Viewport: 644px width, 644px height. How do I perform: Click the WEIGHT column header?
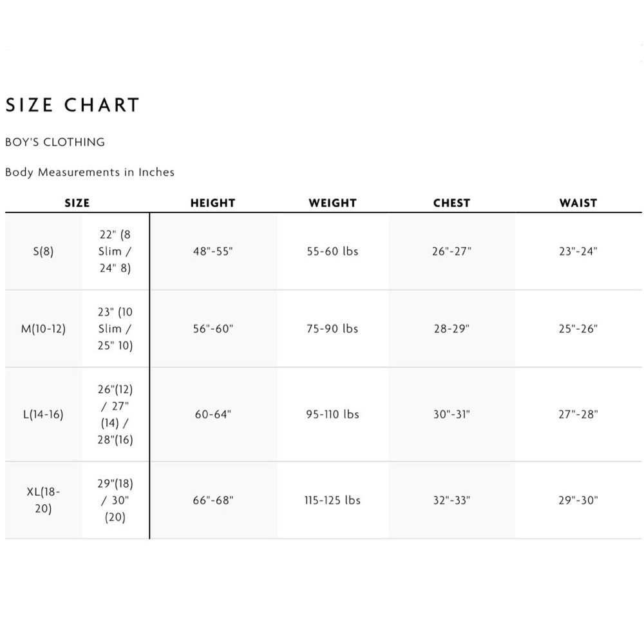click(333, 203)
